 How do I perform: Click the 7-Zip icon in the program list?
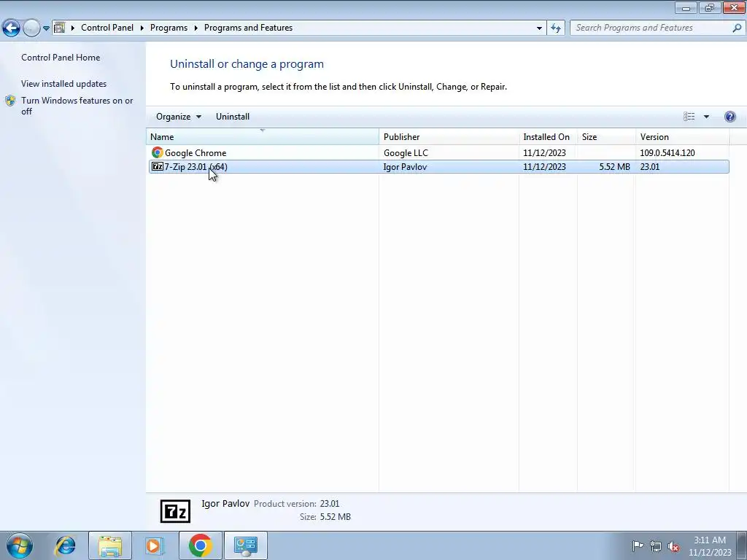(x=158, y=167)
